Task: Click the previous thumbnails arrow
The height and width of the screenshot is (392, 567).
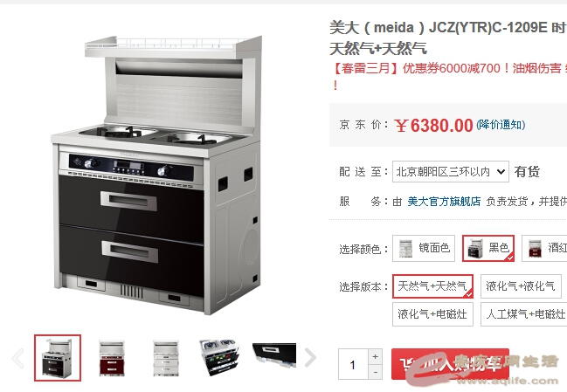Action: (x=17, y=358)
